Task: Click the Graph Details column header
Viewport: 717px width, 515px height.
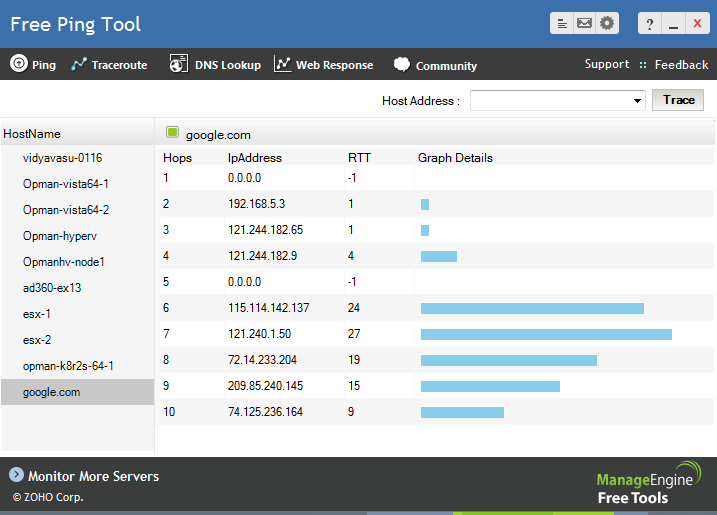Action: click(455, 158)
